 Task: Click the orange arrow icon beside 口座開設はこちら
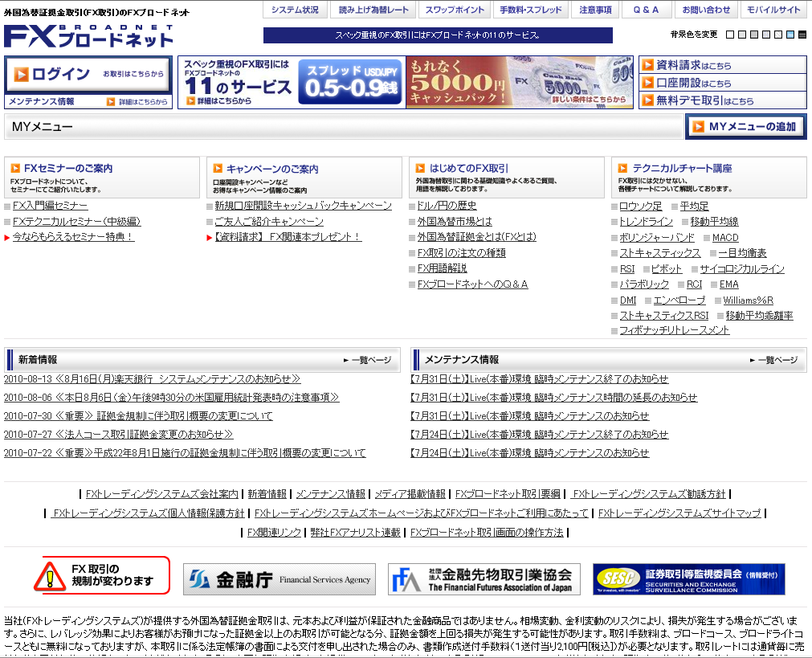[x=648, y=83]
